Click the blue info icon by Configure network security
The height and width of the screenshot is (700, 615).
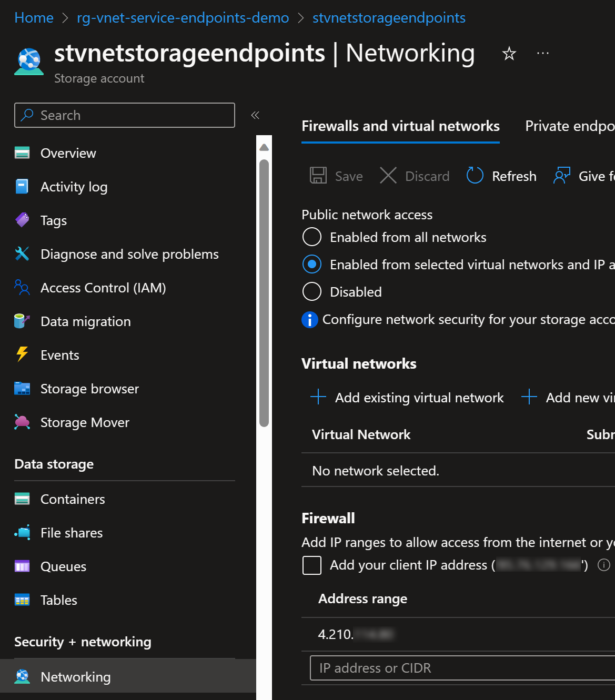pyautogui.click(x=310, y=319)
